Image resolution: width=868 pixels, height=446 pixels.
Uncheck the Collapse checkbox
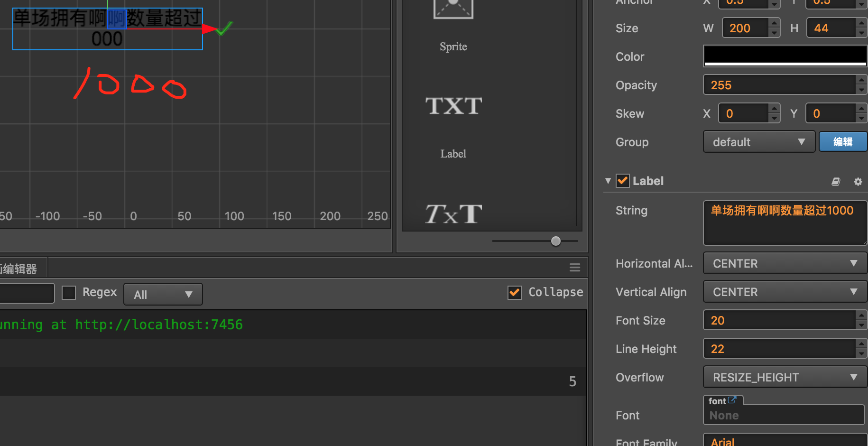coord(515,292)
